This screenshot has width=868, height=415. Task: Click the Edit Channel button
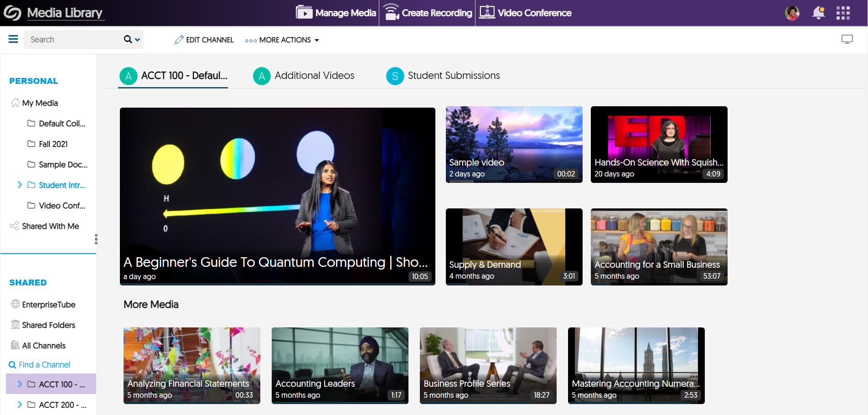pos(204,40)
